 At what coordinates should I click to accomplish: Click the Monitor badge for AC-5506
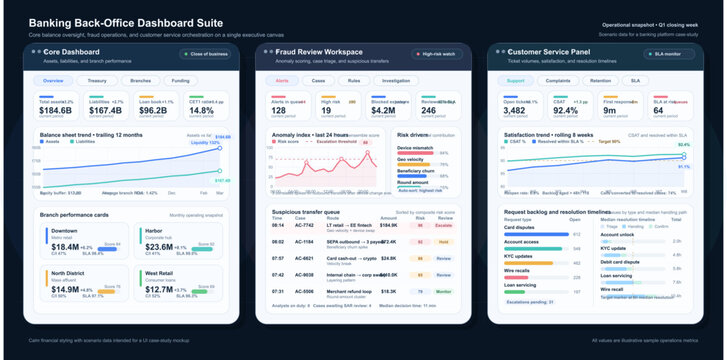click(x=444, y=292)
